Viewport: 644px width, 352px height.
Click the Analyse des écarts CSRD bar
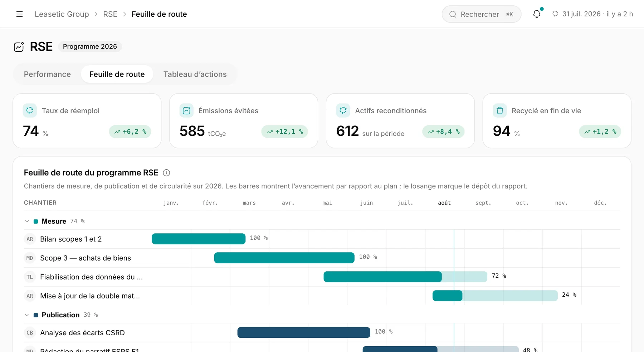pos(304,332)
